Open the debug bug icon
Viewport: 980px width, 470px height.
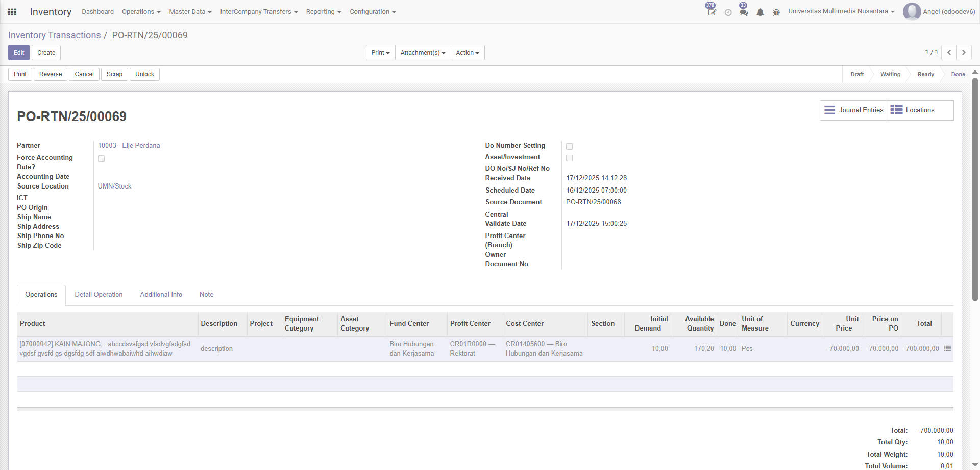coord(776,12)
